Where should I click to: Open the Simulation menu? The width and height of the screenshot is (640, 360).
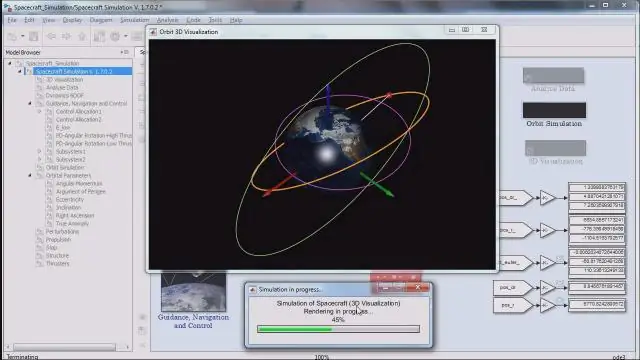tap(134, 20)
